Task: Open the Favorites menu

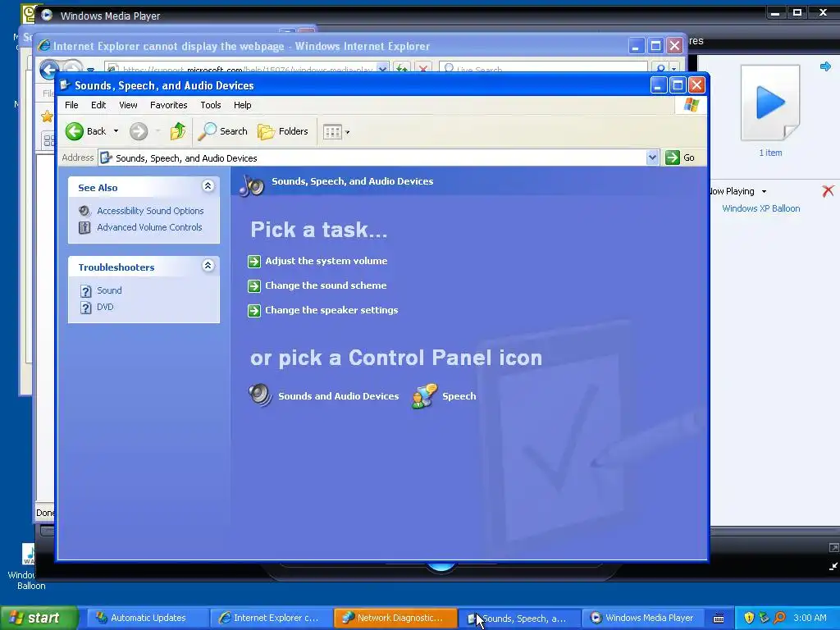Action: pos(169,105)
